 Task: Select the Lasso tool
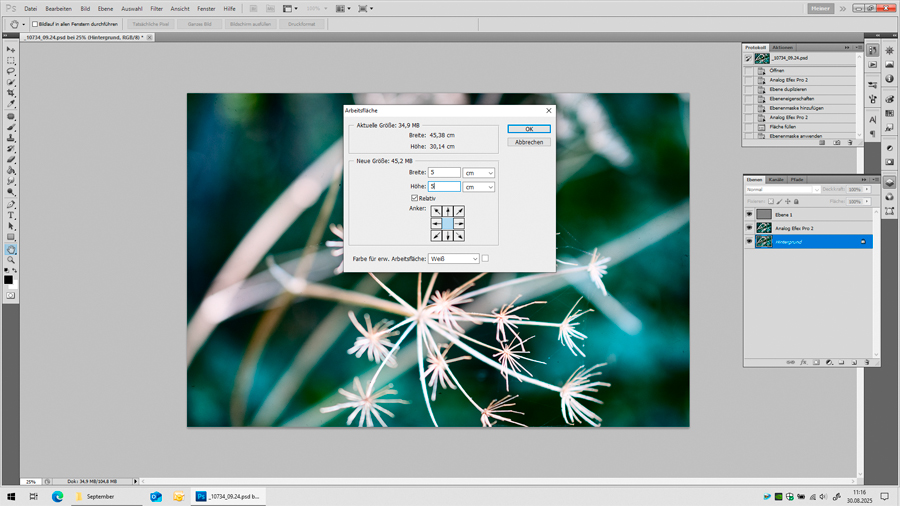click(11, 71)
